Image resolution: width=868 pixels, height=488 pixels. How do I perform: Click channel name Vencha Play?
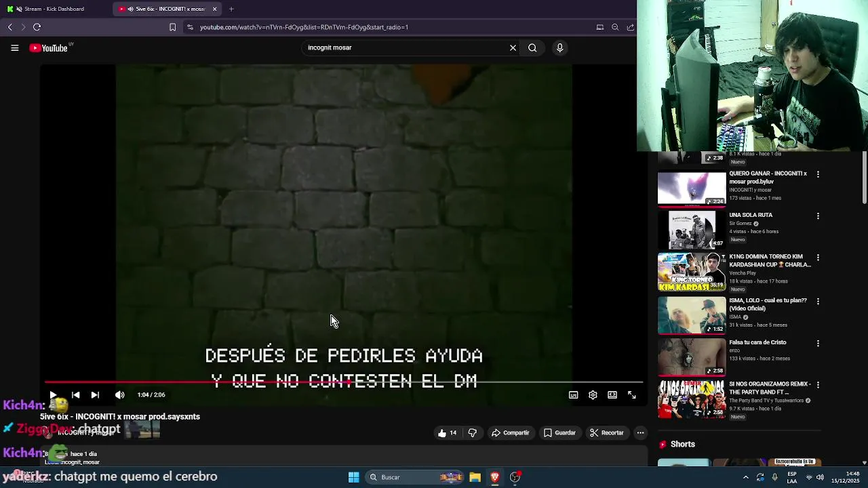click(743, 273)
